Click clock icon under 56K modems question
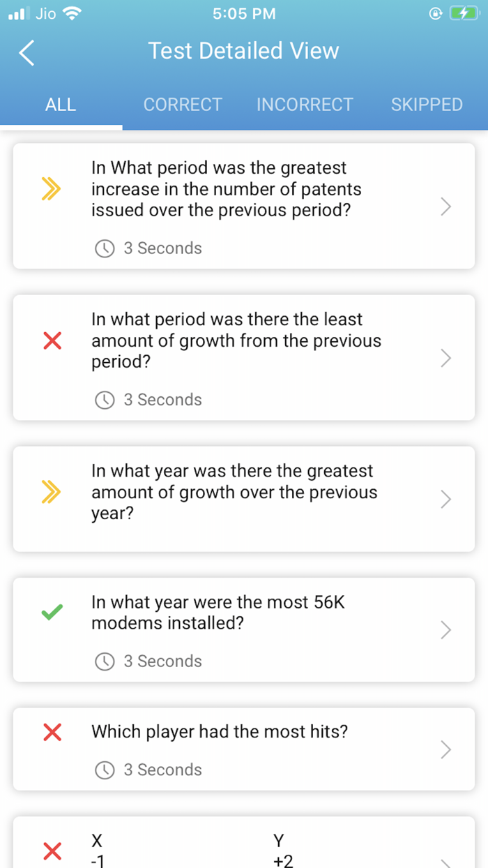The width and height of the screenshot is (488, 868). coord(105,661)
